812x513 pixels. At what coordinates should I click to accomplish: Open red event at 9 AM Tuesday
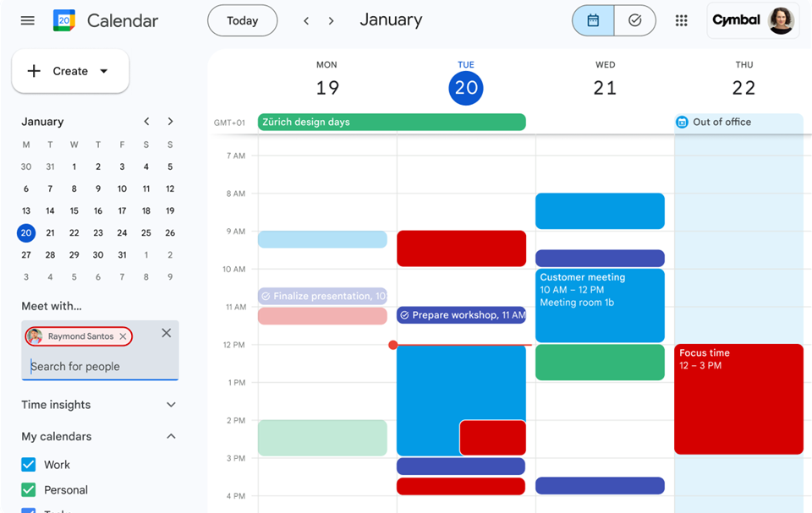click(462, 248)
